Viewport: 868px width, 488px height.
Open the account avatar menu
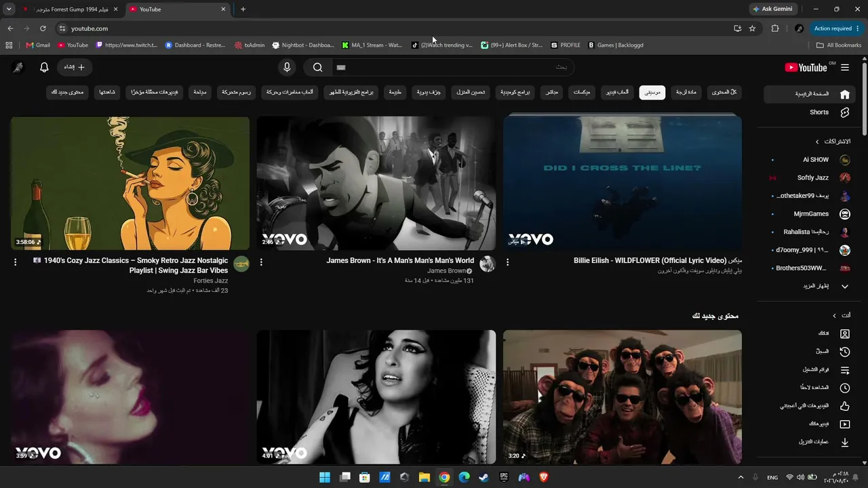tap(18, 67)
